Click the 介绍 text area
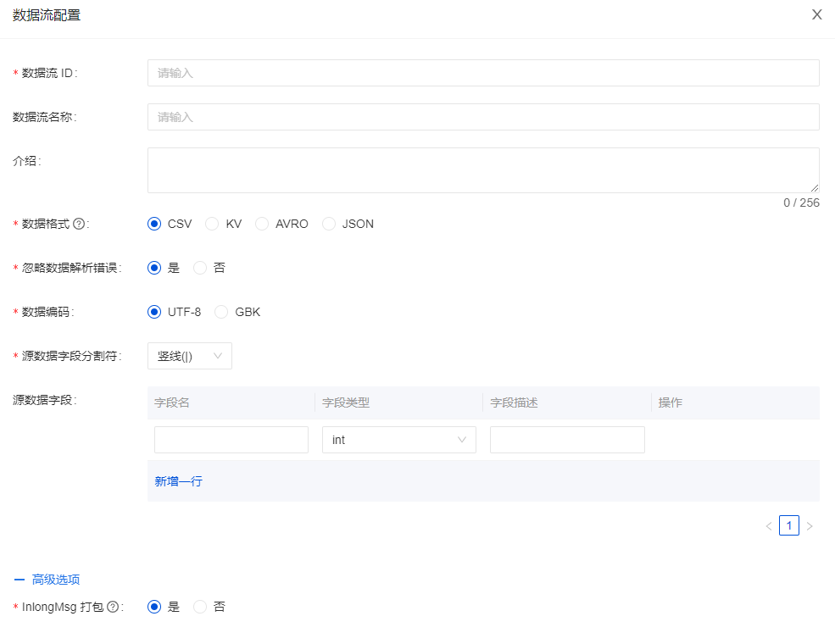The image size is (835, 644). (483, 170)
